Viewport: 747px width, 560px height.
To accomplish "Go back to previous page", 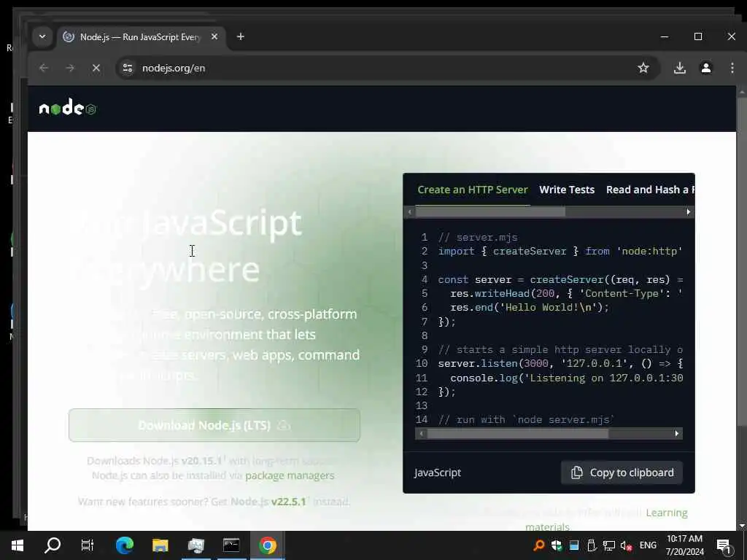I will 44,68.
